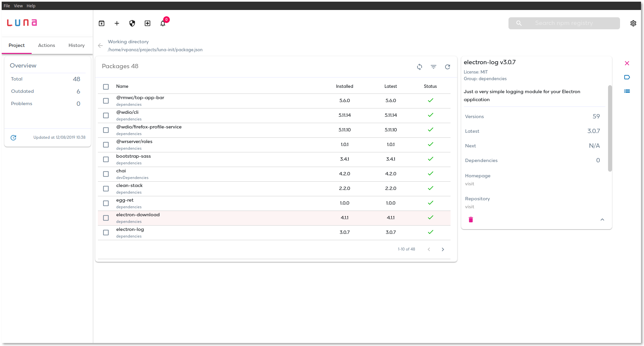Click the Status column header
Screen dimensions: 644x346
pyautogui.click(x=430, y=86)
